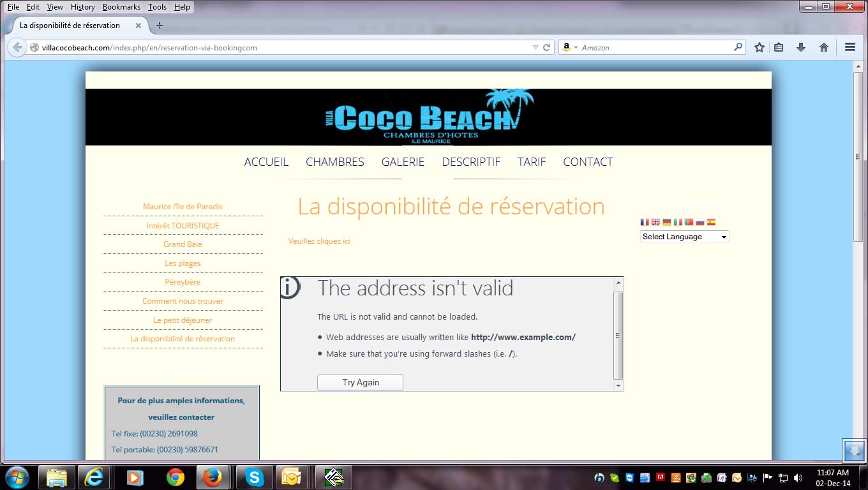Image resolution: width=868 pixels, height=490 pixels.
Task: Open the Select Language dropdown
Action: click(x=684, y=237)
